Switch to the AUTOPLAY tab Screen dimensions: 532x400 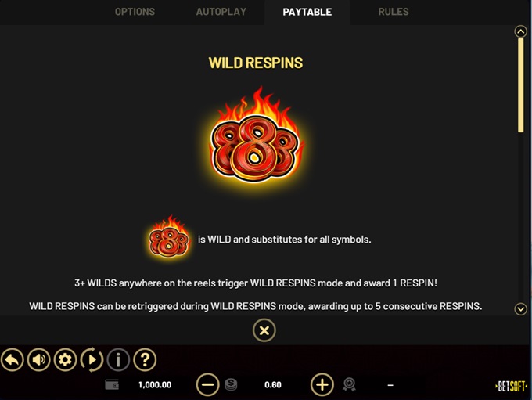221,12
